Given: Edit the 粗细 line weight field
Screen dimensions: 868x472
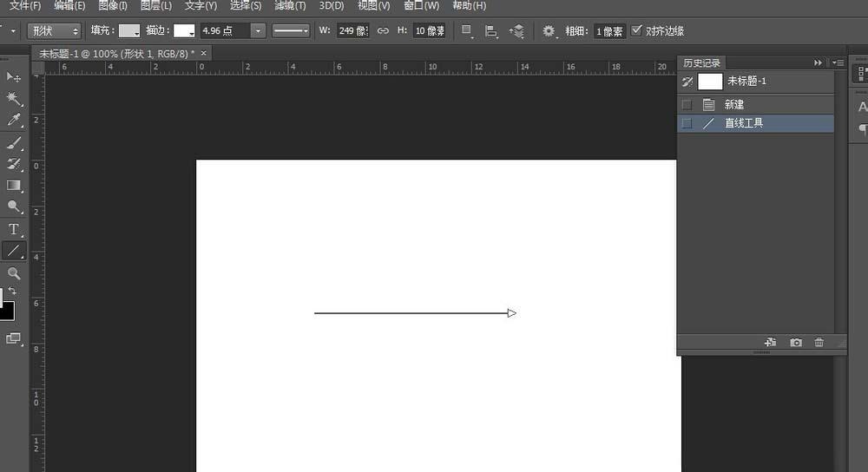Looking at the screenshot, I should pyautogui.click(x=609, y=31).
